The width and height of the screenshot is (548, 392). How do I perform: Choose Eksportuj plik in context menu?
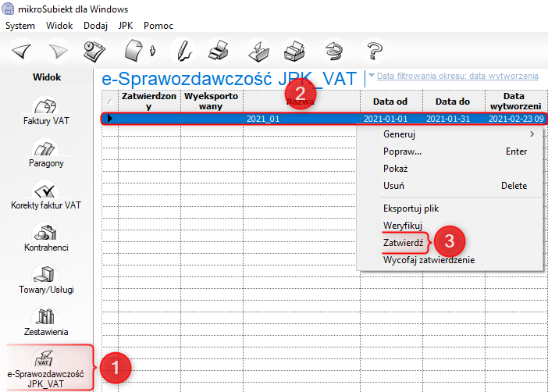pyautogui.click(x=450, y=208)
